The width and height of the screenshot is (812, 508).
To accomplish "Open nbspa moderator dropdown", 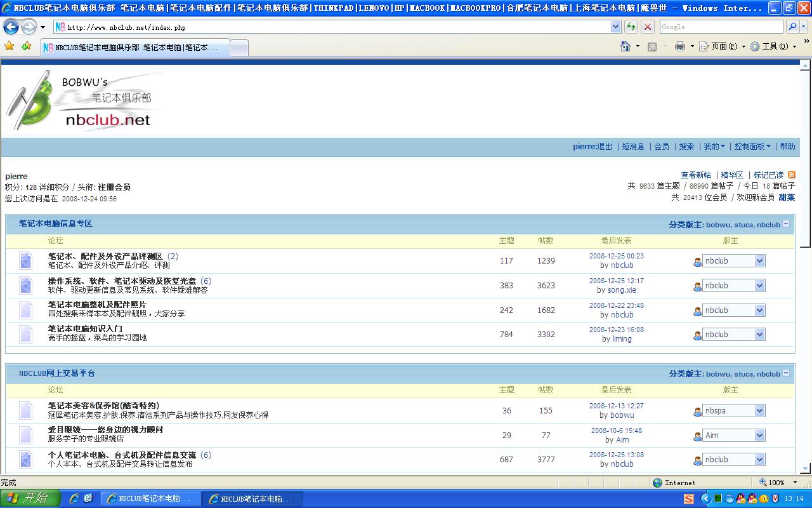I will 759,410.
